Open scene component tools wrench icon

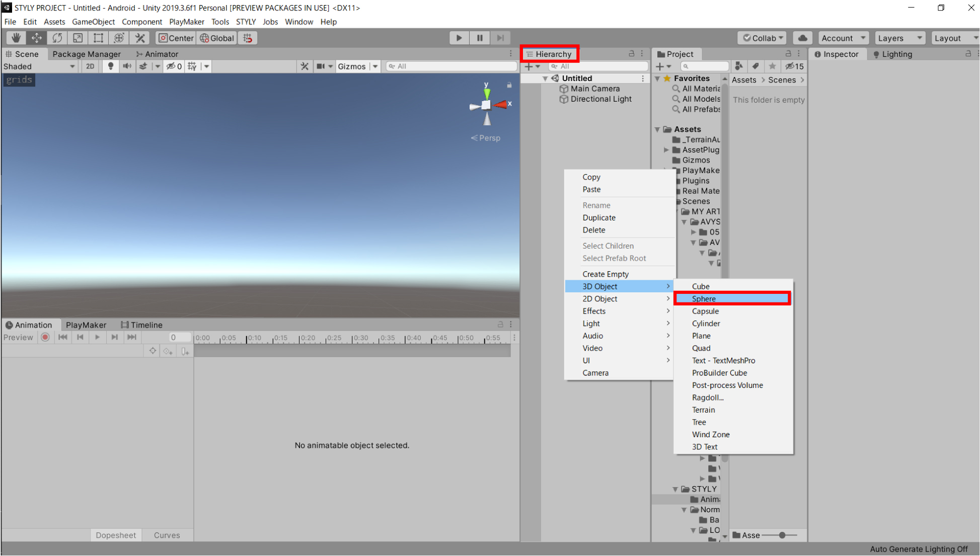(304, 66)
